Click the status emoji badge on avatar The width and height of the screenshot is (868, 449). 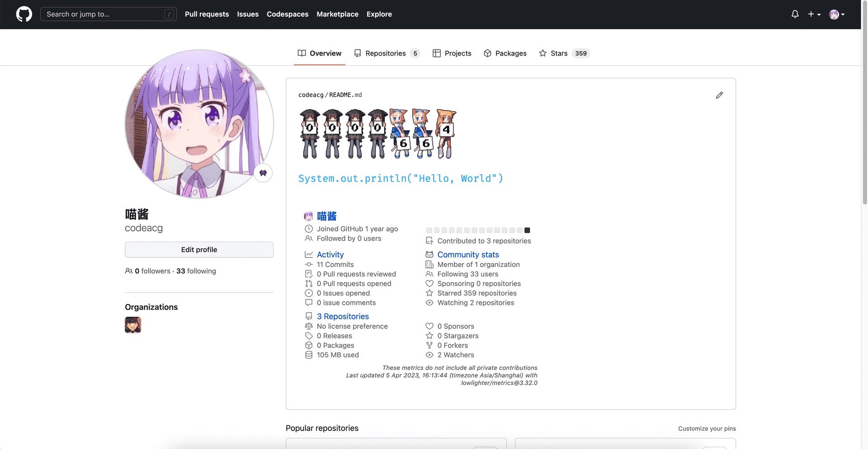point(263,173)
